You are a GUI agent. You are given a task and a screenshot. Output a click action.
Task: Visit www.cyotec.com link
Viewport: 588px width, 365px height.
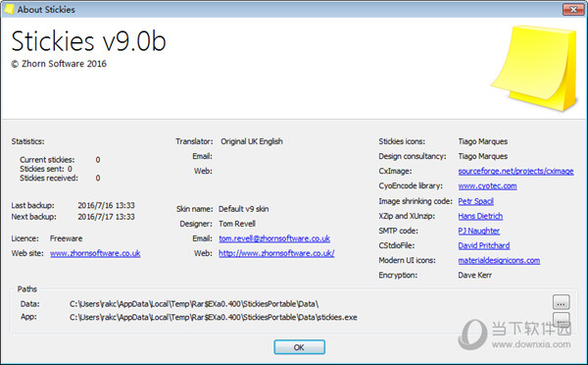pos(487,185)
